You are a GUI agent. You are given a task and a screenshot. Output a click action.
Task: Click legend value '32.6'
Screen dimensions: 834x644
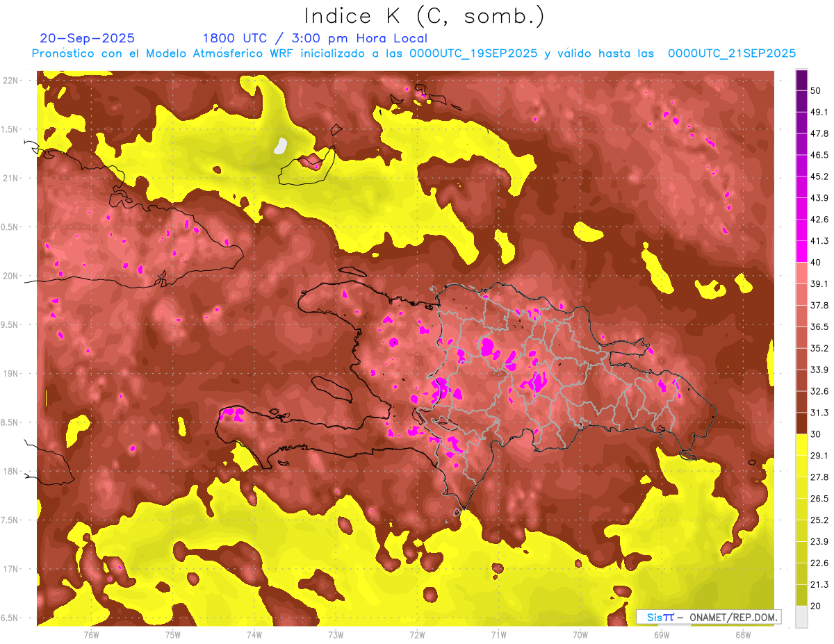[x=819, y=391]
